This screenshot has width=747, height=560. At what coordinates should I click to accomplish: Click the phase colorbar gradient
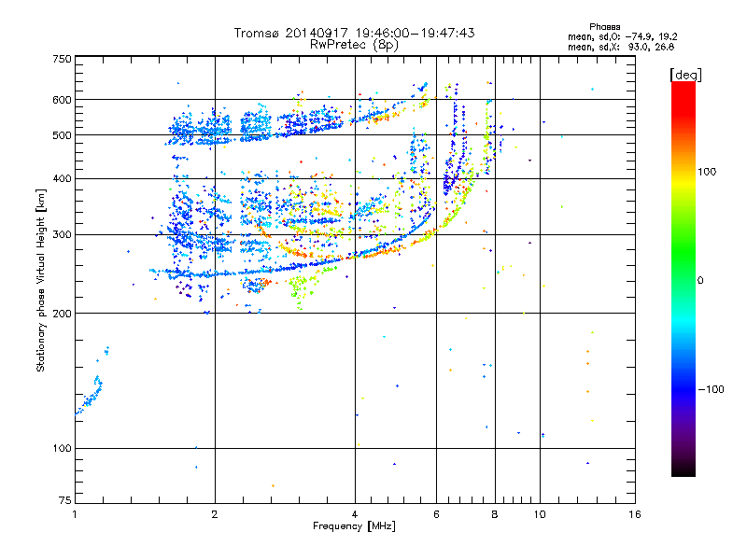pyautogui.click(x=684, y=278)
